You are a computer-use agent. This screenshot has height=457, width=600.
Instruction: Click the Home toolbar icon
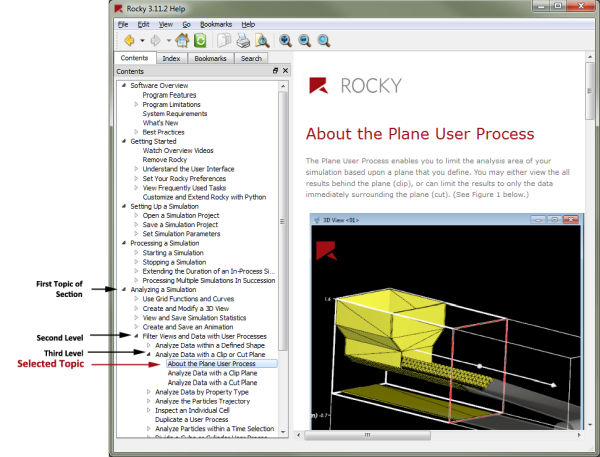click(x=183, y=41)
